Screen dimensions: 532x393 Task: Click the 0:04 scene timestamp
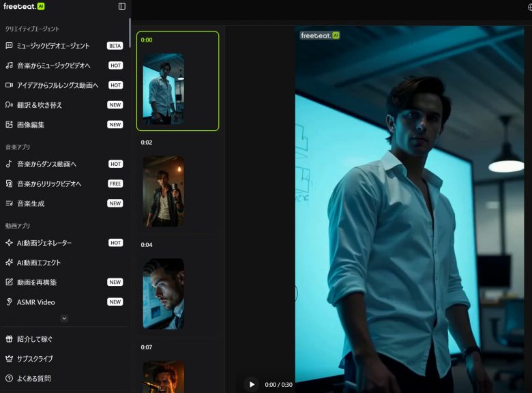(147, 245)
